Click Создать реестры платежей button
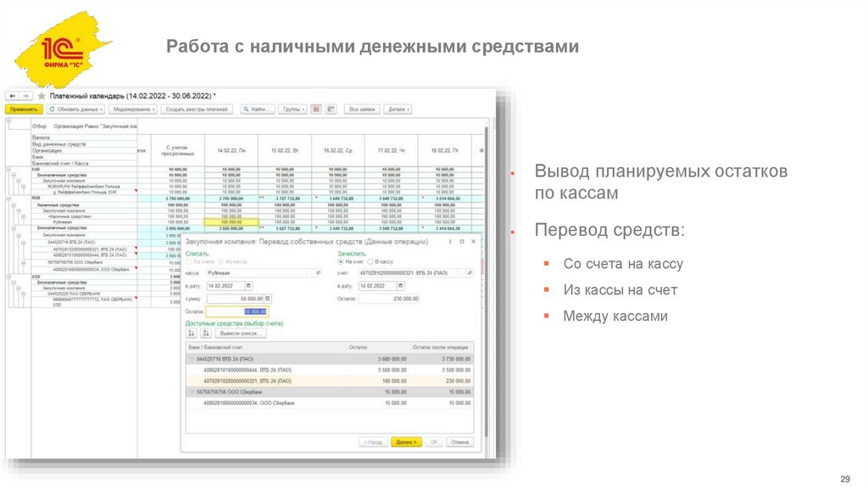The image size is (868, 487). coord(197,109)
